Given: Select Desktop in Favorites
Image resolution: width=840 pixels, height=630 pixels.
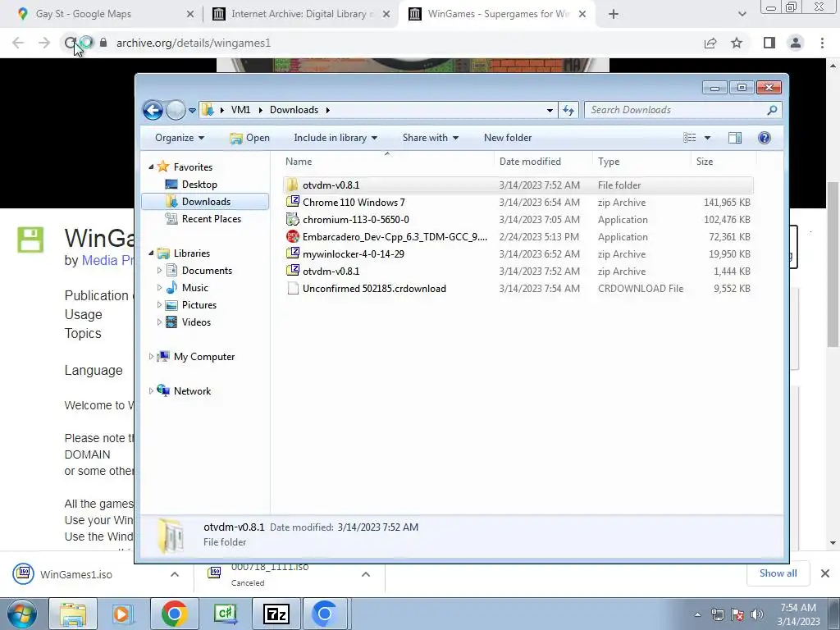Looking at the screenshot, I should (x=199, y=185).
